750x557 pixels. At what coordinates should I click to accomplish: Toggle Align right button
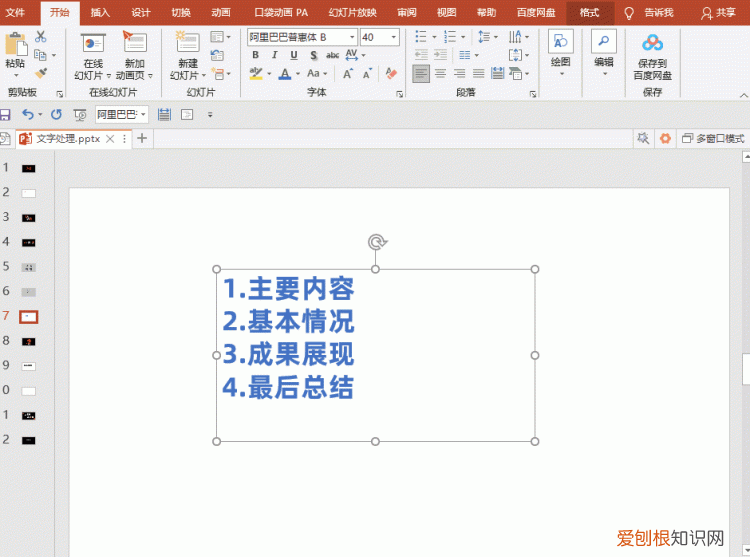(459, 73)
